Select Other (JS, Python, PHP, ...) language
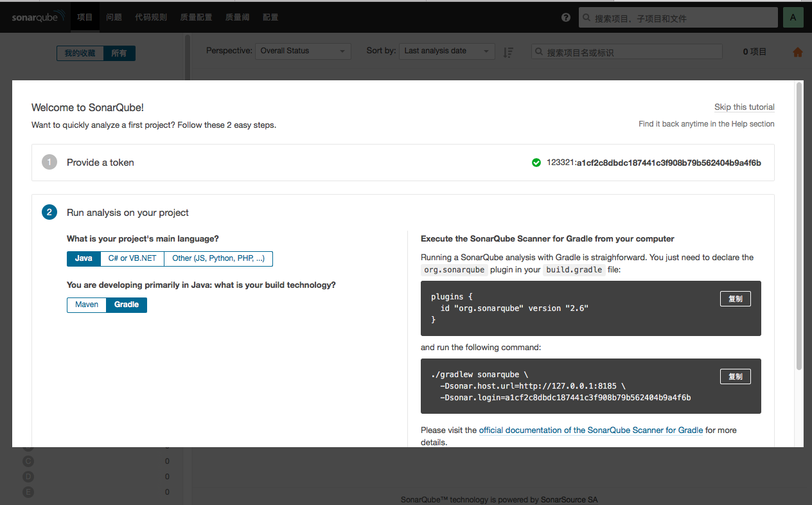This screenshot has height=505, width=812. tap(218, 258)
